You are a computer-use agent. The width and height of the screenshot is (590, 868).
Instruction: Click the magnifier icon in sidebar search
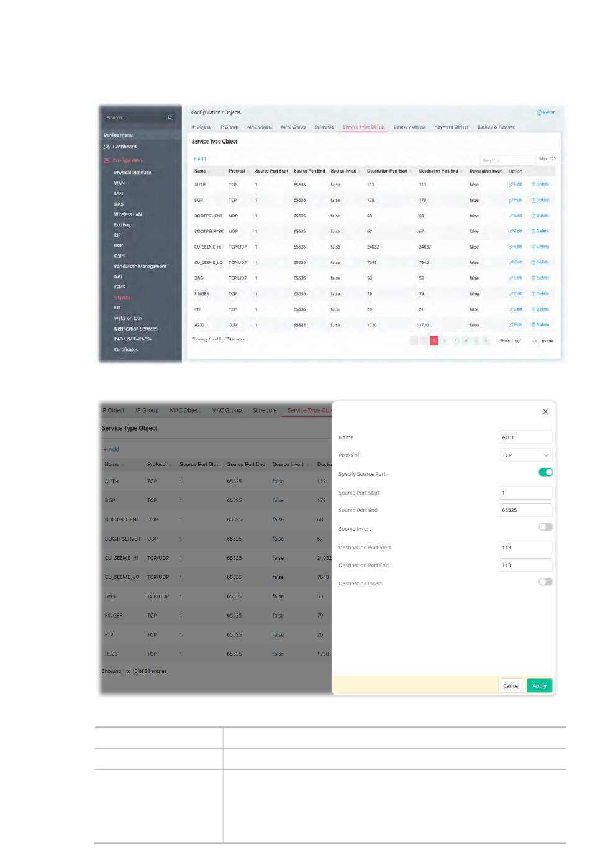[x=170, y=117]
